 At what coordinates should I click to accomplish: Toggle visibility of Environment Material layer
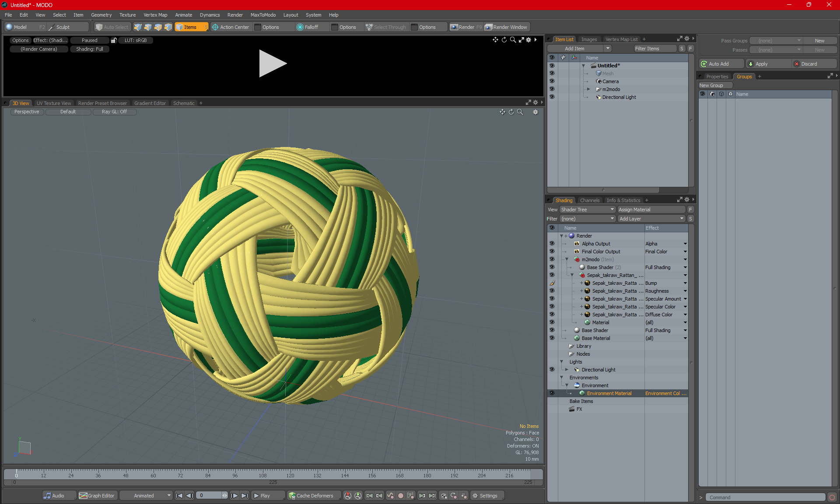[552, 393]
